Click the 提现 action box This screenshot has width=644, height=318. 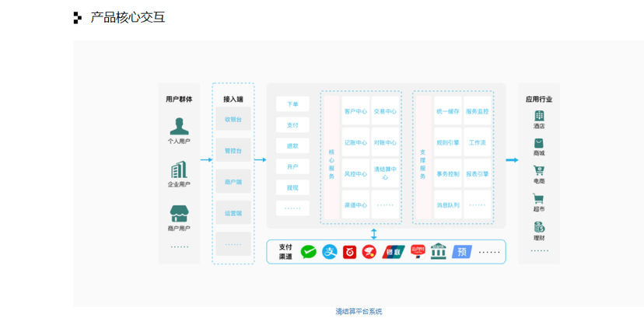(292, 187)
